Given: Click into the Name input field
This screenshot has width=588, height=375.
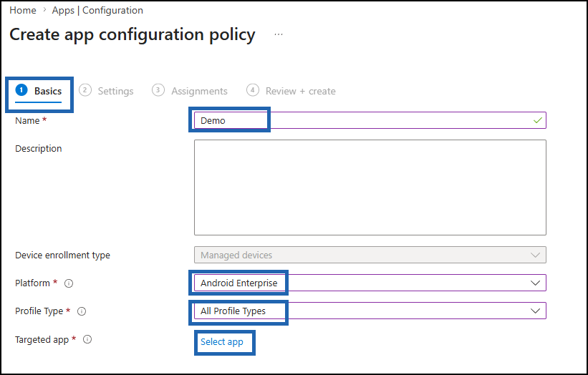Looking at the screenshot, I should pos(370,120).
